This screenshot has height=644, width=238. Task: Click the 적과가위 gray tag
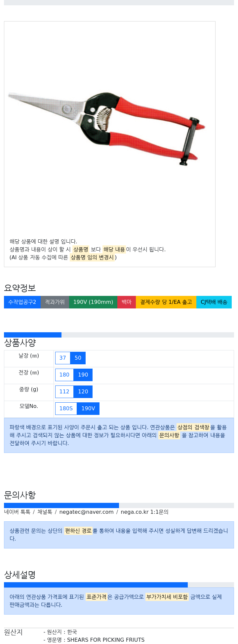tap(55, 302)
